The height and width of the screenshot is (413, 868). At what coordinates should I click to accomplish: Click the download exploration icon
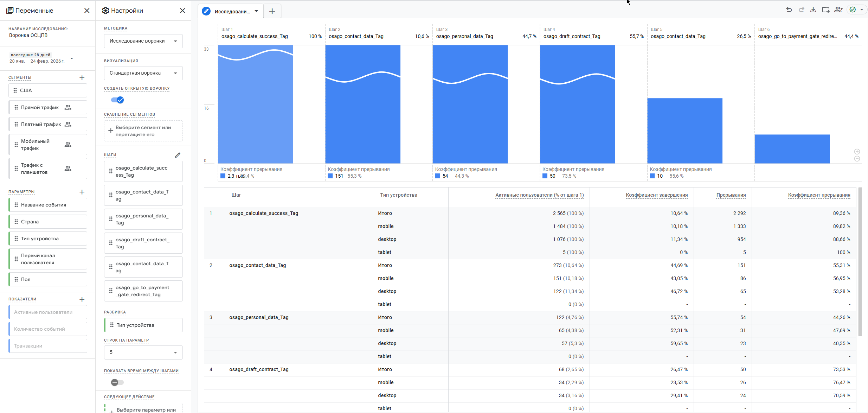point(813,10)
